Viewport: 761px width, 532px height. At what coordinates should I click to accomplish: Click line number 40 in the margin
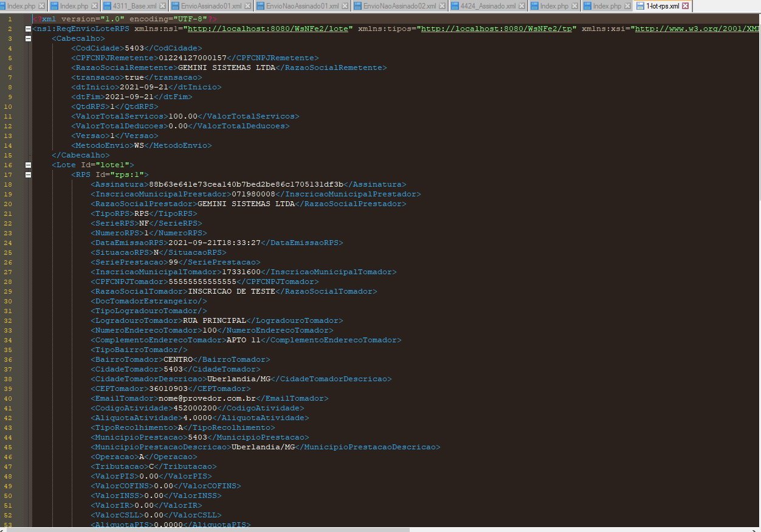pyautogui.click(x=8, y=398)
